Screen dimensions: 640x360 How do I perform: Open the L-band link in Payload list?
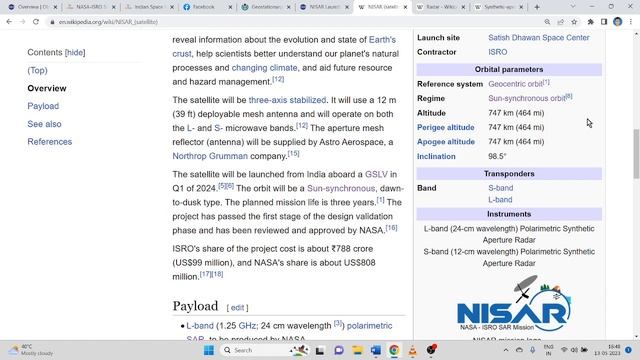tap(200, 326)
